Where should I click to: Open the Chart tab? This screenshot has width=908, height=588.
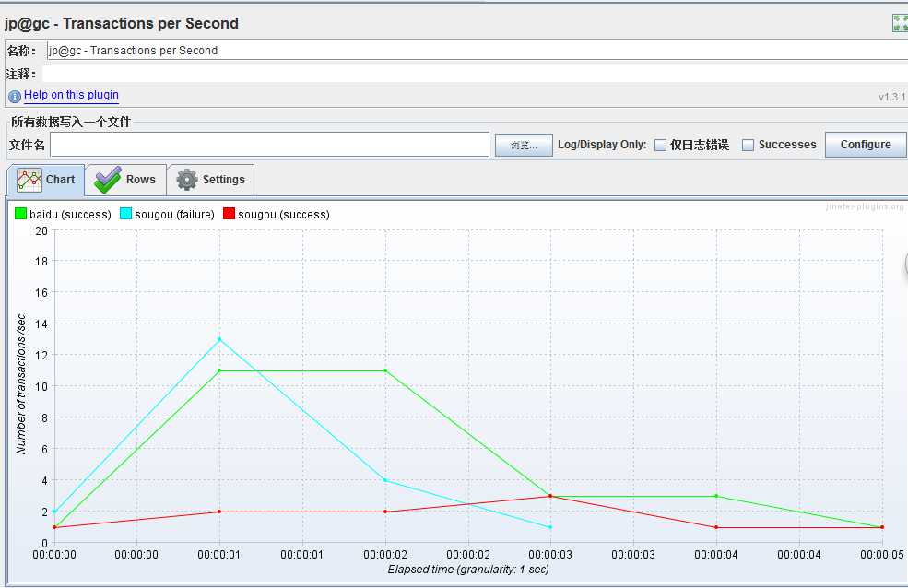coord(46,180)
